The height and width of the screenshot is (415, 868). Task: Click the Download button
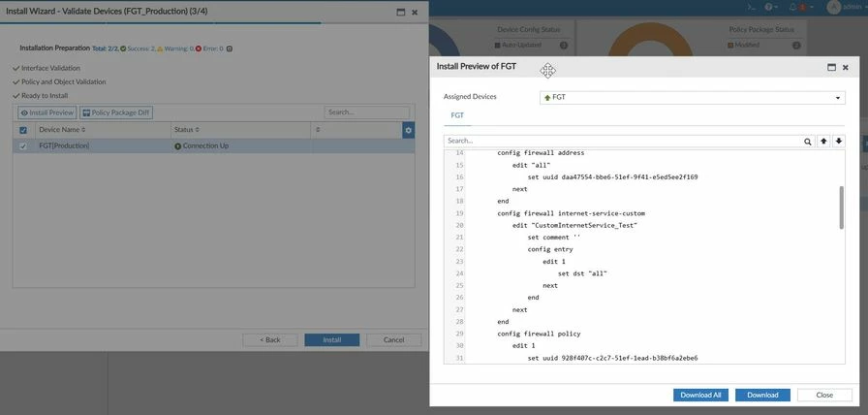762,395
